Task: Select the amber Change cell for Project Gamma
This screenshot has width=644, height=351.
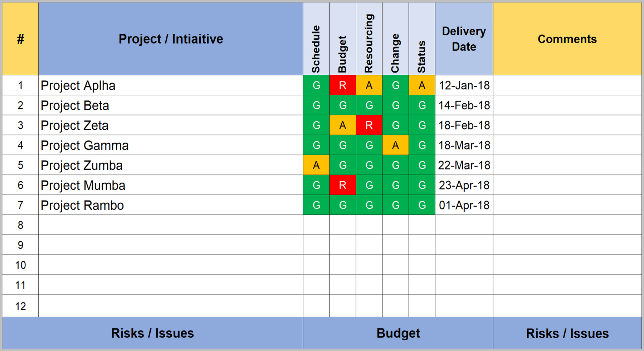Action: tap(395, 145)
